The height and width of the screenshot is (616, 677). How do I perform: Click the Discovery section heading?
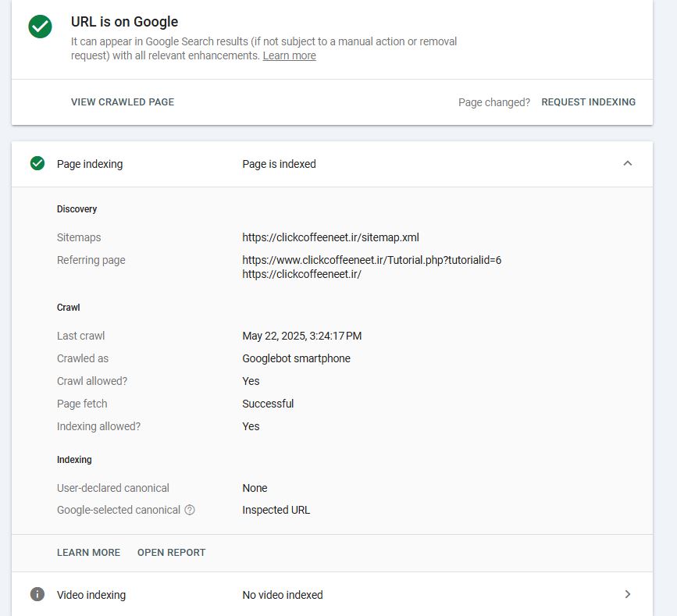click(x=77, y=209)
